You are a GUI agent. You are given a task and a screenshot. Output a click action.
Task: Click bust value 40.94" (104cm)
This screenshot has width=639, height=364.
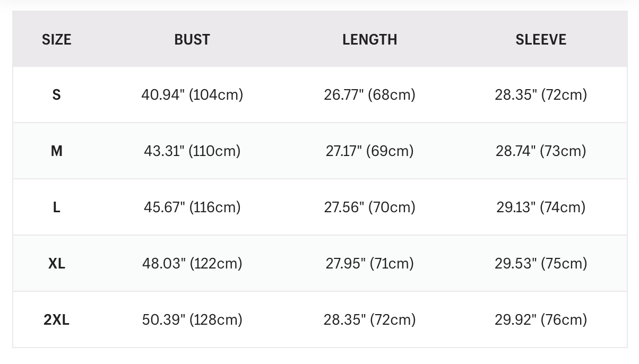click(192, 95)
